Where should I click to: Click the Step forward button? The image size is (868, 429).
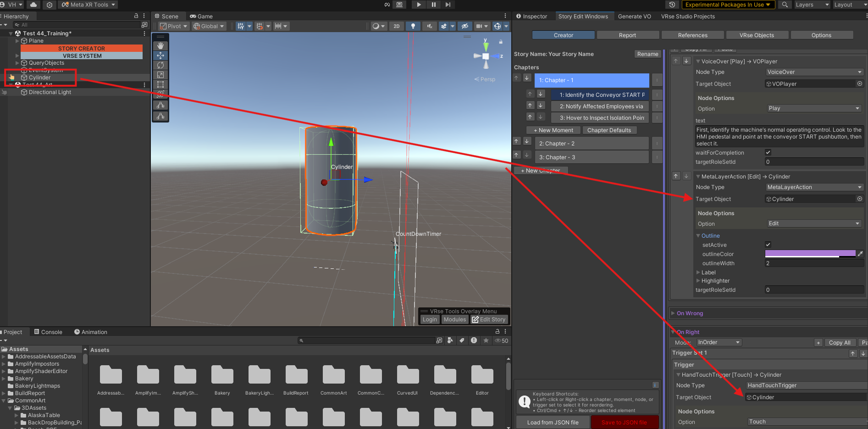point(448,5)
